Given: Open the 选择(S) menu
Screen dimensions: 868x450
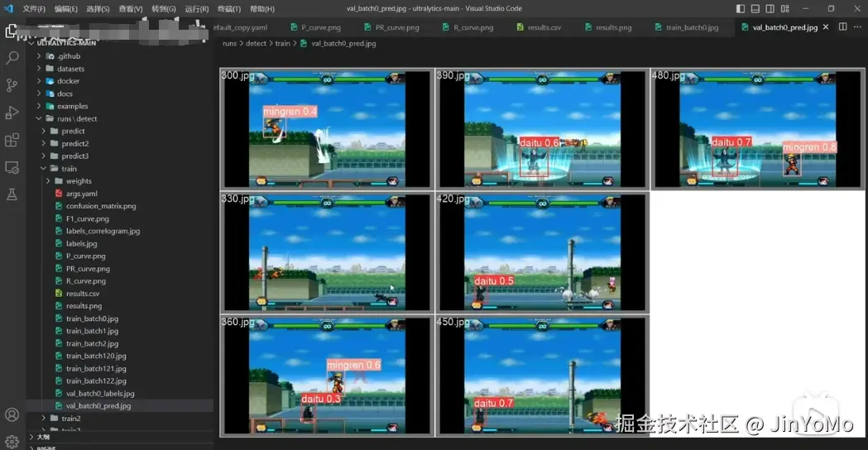Looking at the screenshot, I should click(x=98, y=9).
